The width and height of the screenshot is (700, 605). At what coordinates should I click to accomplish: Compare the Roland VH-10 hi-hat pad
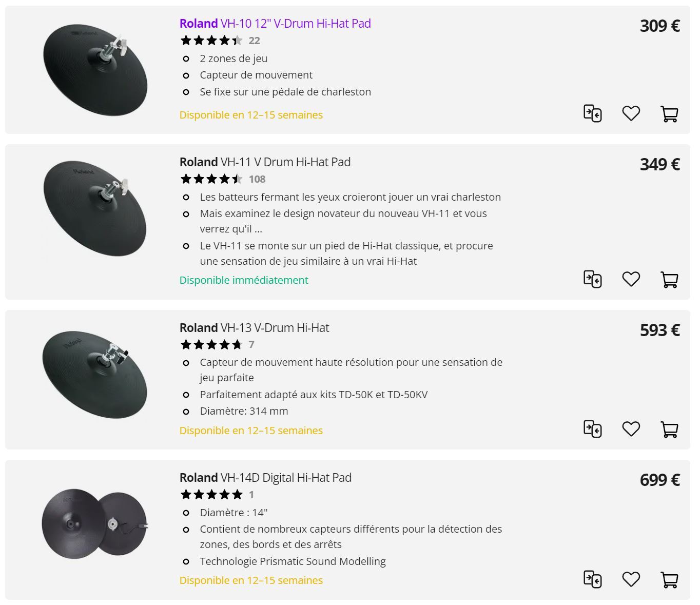(x=593, y=113)
